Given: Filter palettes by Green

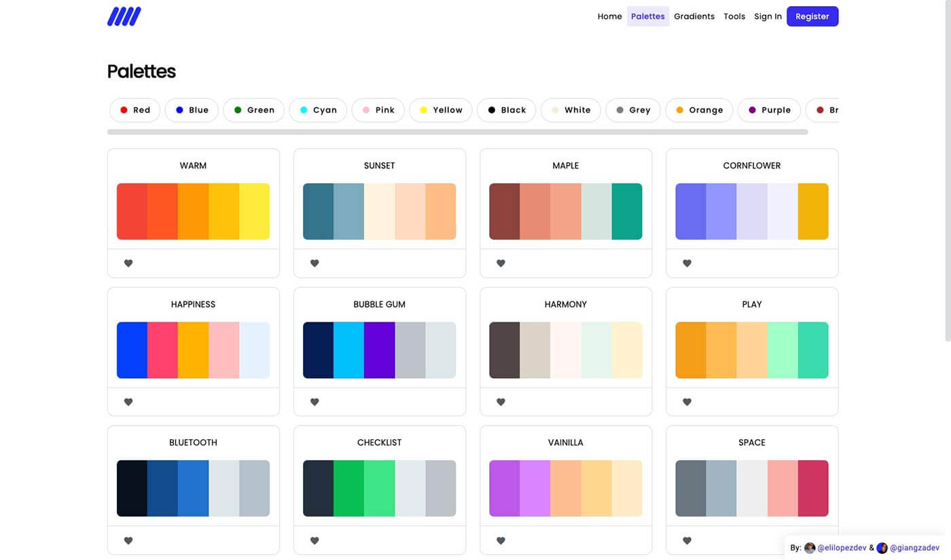Looking at the screenshot, I should click(x=254, y=110).
